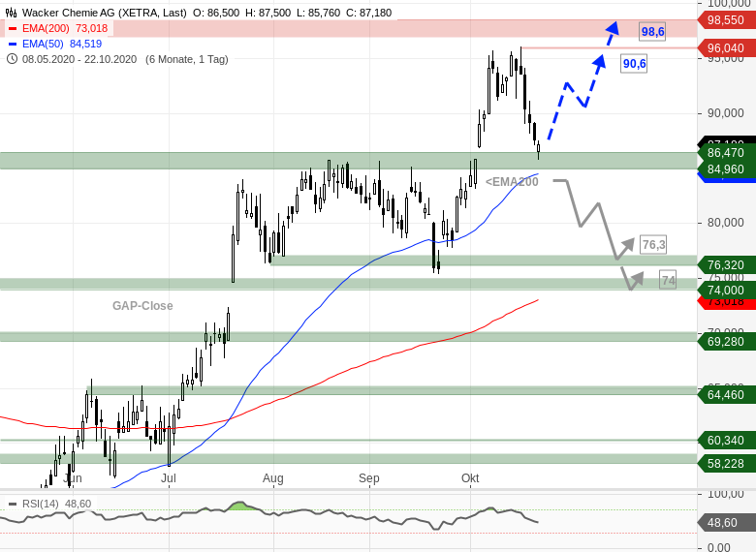Click the gray arrowhead pointing to 74
756x552 pixels.
tap(638, 279)
